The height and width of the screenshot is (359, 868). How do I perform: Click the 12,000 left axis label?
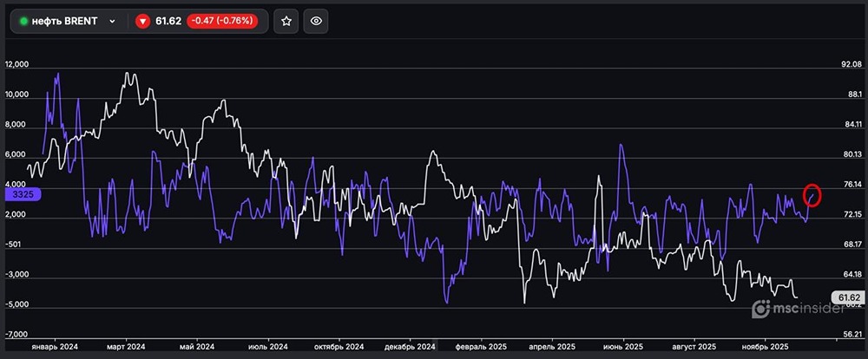[17, 65]
